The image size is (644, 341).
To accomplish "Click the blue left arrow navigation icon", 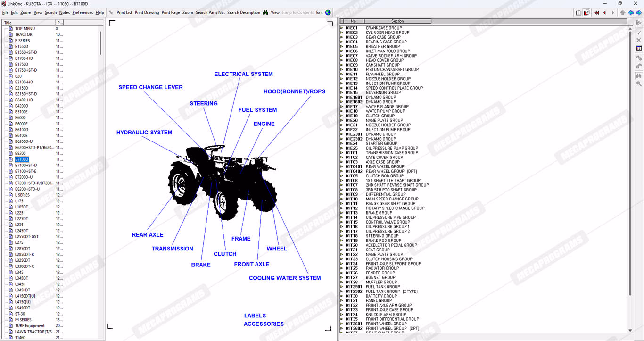I will coord(631,13).
